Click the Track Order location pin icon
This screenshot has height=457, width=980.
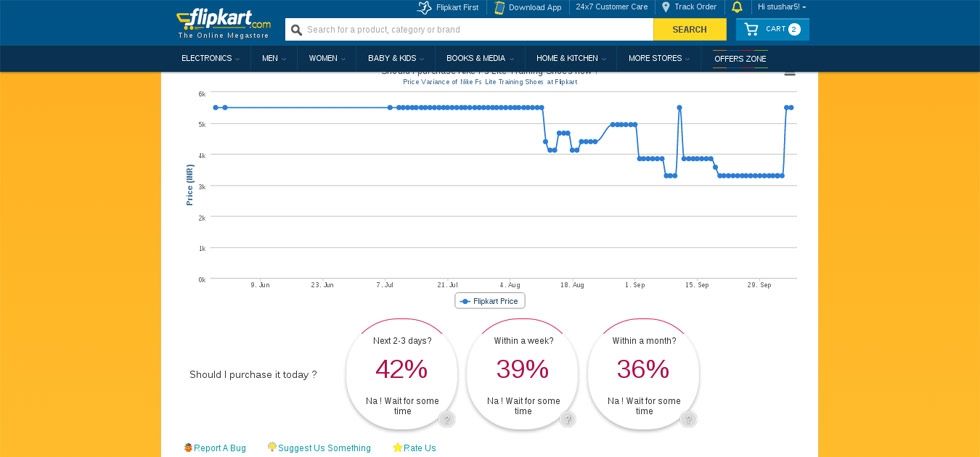click(666, 7)
